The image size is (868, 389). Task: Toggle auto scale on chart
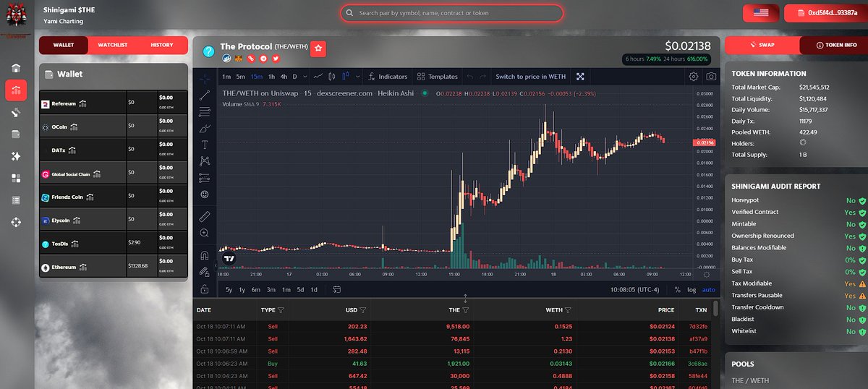click(708, 290)
